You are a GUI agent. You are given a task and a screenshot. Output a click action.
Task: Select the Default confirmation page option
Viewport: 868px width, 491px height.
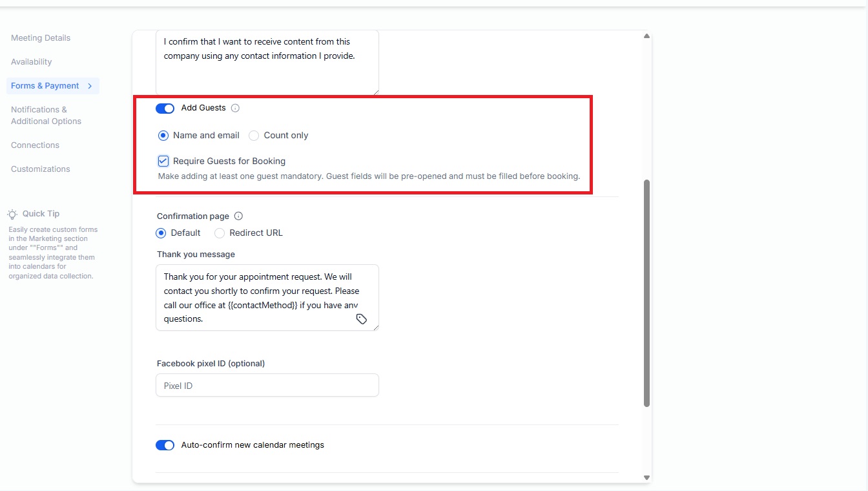pos(161,233)
